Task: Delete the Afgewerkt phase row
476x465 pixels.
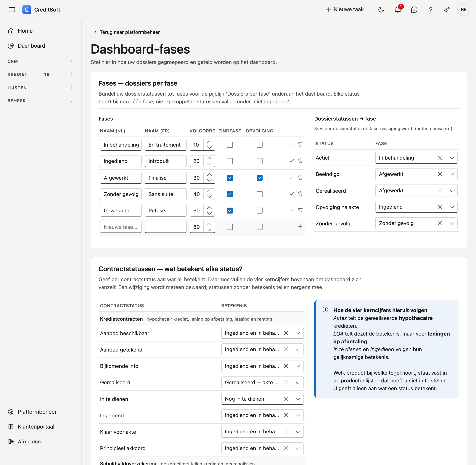Action: [300, 177]
